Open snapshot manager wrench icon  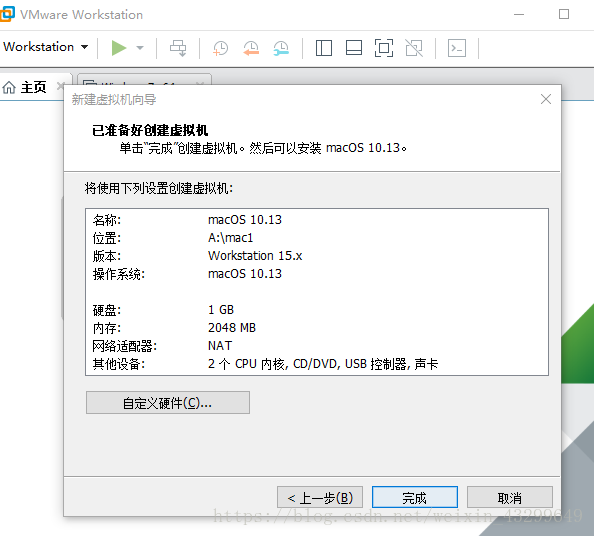tap(281, 48)
